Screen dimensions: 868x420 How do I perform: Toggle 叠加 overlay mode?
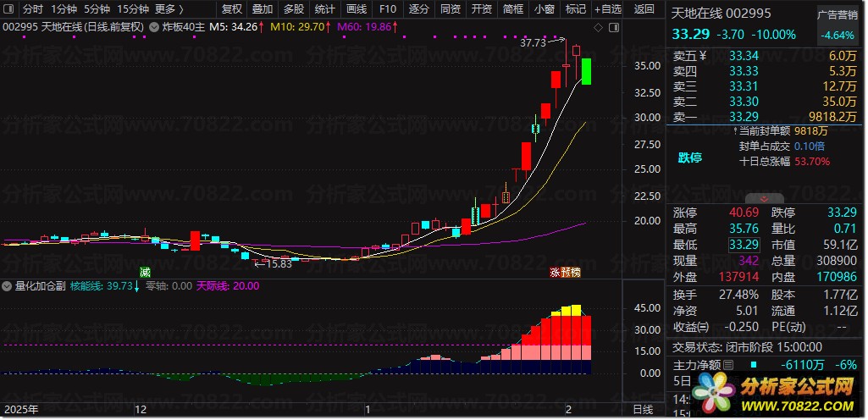point(263,9)
